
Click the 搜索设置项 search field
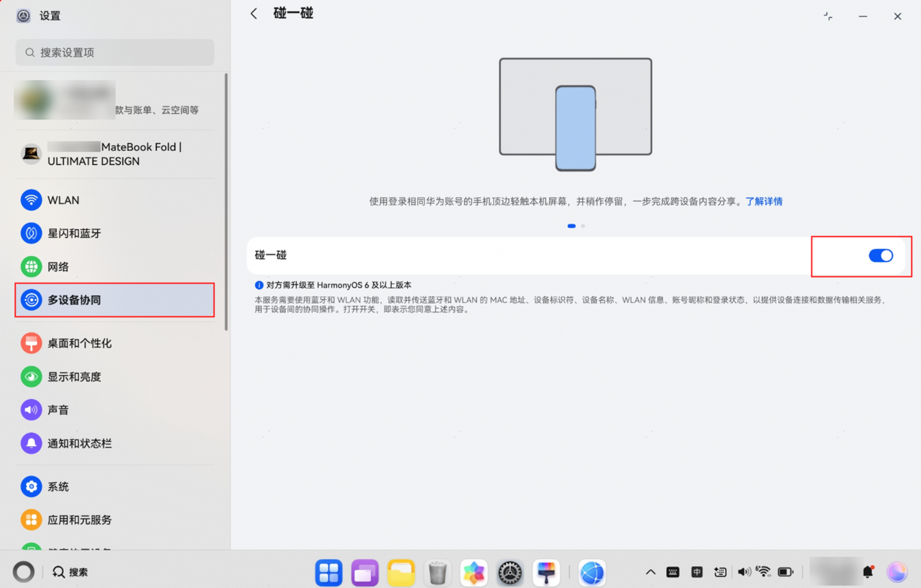[x=114, y=52]
